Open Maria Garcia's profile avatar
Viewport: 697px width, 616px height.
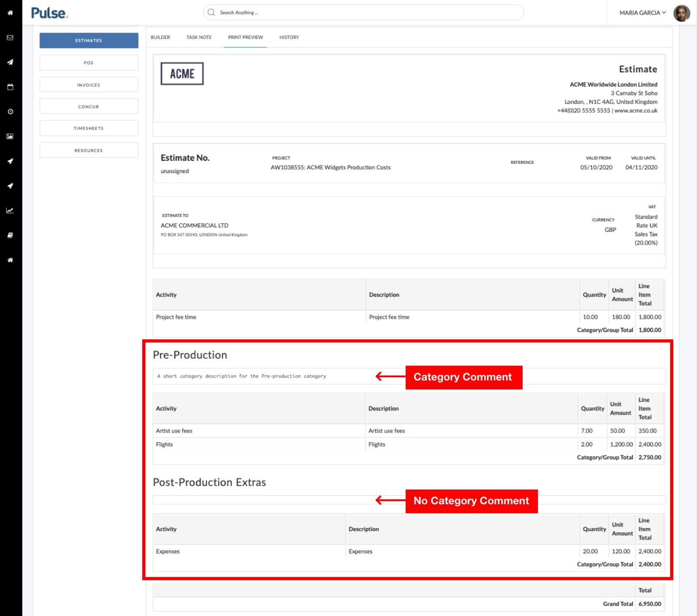tap(682, 13)
